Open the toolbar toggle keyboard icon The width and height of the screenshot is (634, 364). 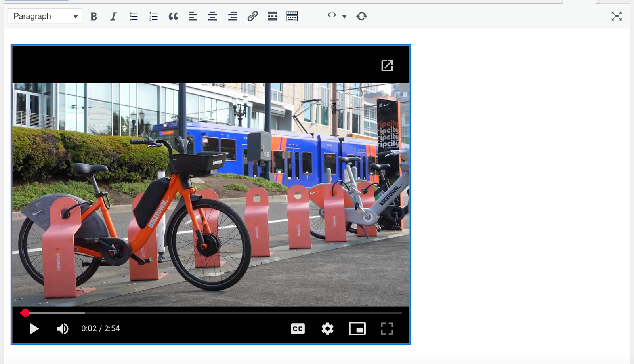(x=292, y=16)
